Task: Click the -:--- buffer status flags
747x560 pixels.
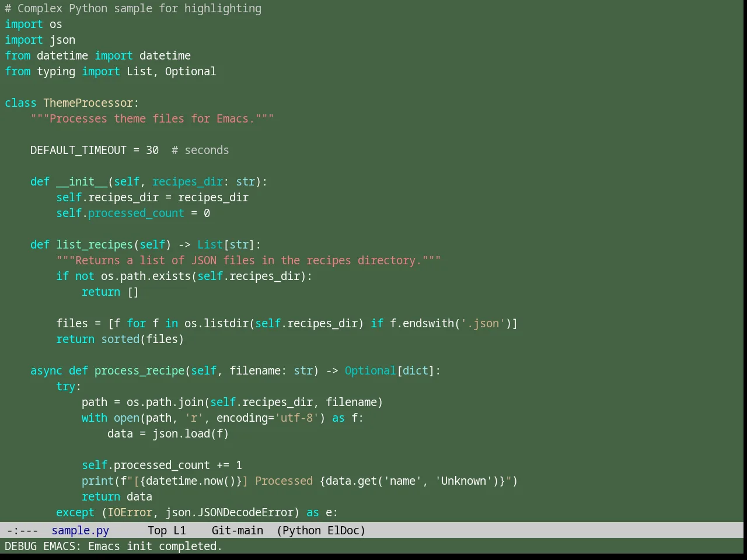Action: pos(22,530)
